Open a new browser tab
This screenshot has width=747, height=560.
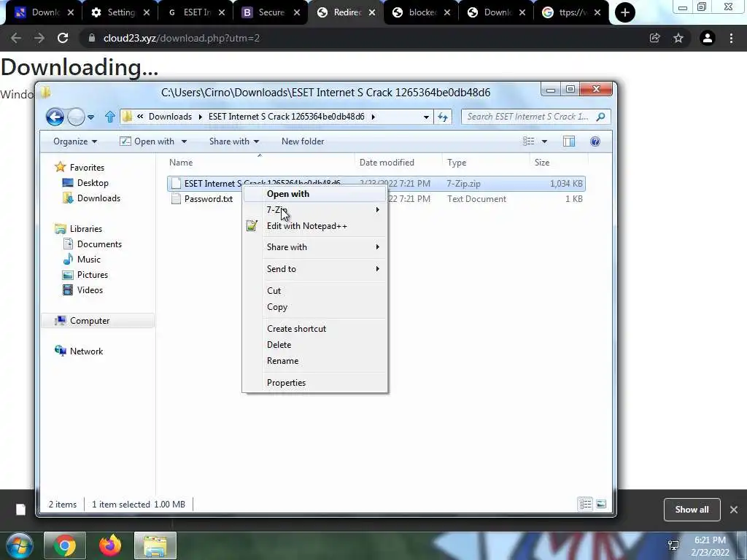pyautogui.click(x=624, y=12)
